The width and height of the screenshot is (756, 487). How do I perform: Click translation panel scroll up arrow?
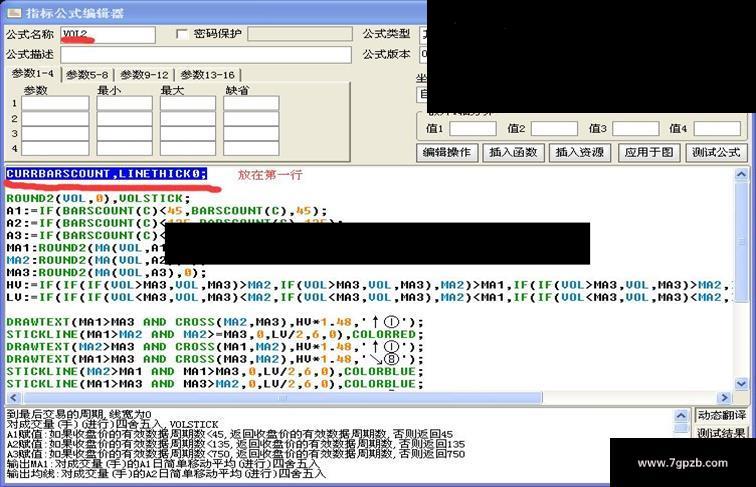point(681,416)
